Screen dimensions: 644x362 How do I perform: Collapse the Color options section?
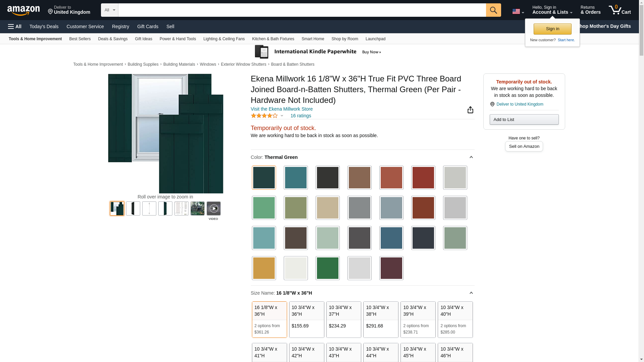point(471,157)
